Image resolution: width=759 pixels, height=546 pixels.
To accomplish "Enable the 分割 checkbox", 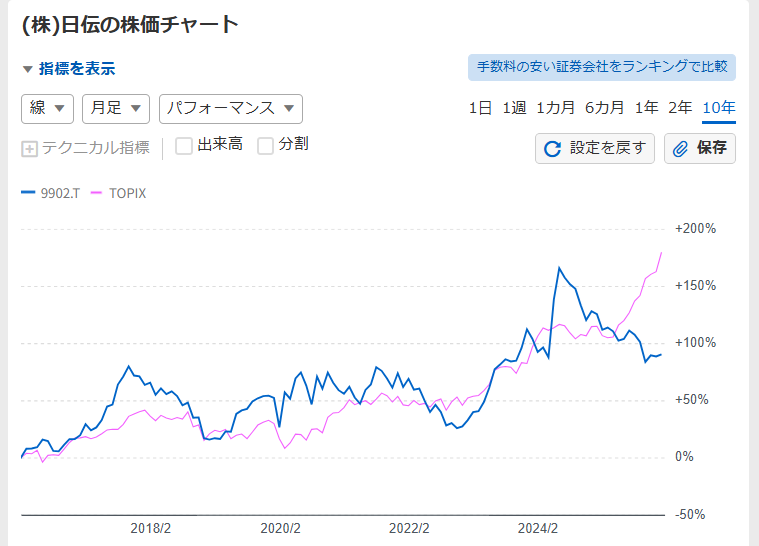I will point(265,146).
